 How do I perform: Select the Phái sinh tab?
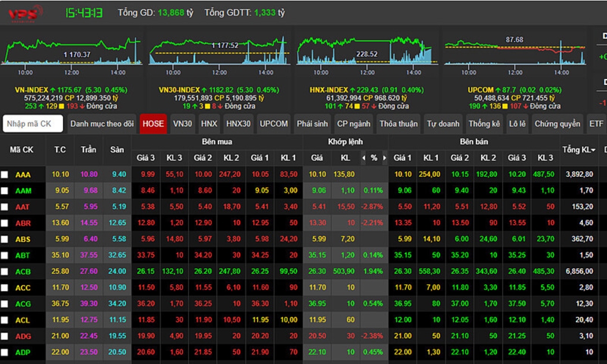(x=312, y=124)
